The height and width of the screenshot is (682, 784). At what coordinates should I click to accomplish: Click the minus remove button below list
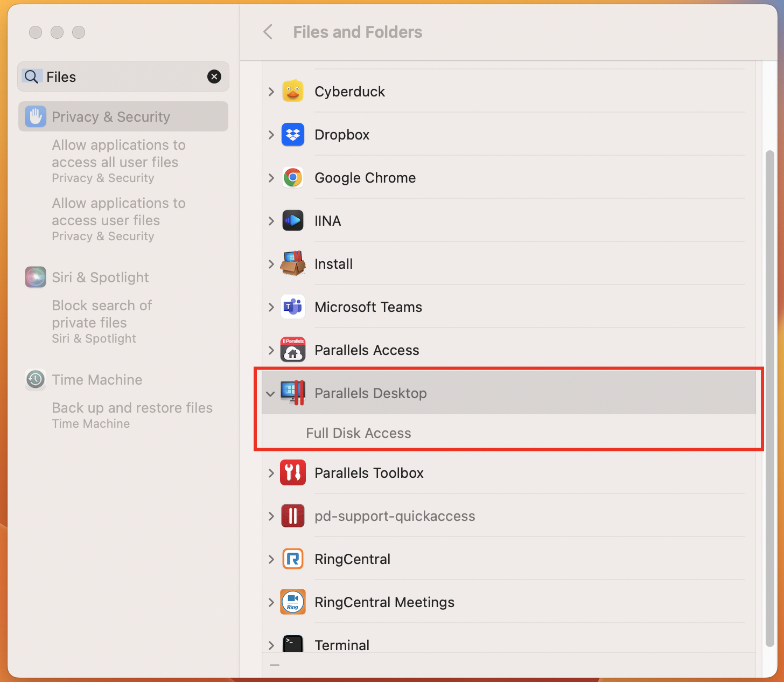click(275, 665)
